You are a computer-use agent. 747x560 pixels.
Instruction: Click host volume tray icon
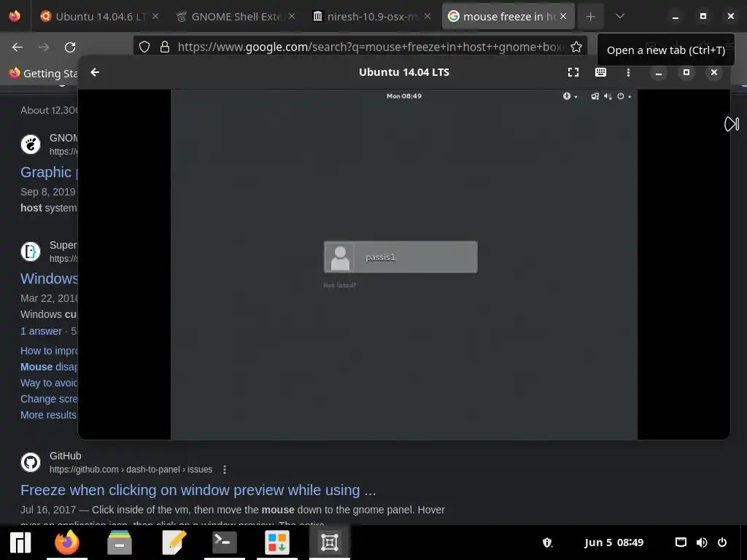[701, 542]
